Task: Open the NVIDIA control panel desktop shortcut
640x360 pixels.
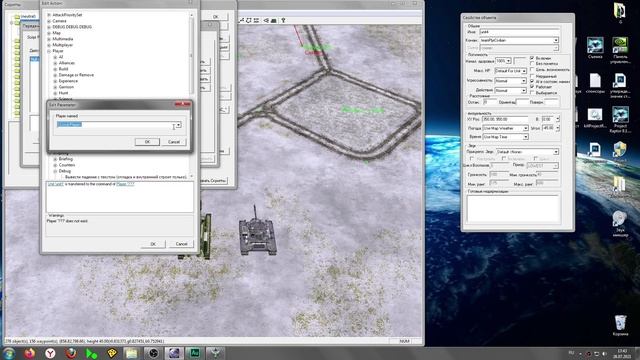Action: coord(620,50)
